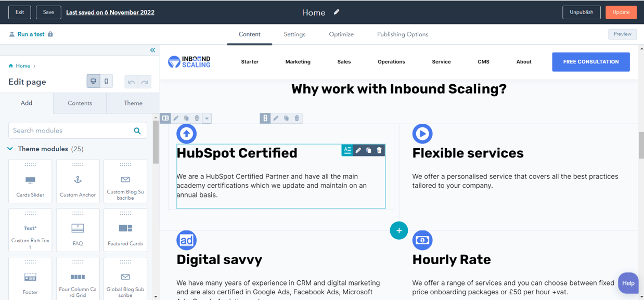Click the page preview scrollbar thumb
The image size is (644, 300).
click(641, 145)
